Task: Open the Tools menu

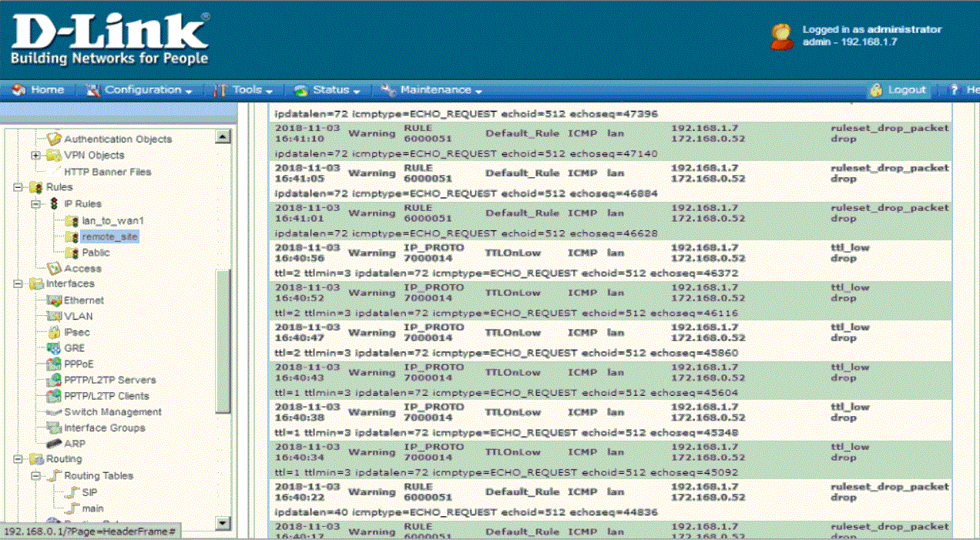Action: pyautogui.click(x=247, y=90)
